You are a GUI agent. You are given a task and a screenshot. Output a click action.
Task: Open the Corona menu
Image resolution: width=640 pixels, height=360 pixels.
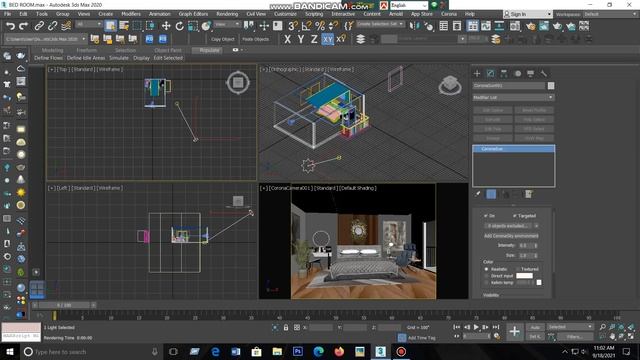point(449,14)
